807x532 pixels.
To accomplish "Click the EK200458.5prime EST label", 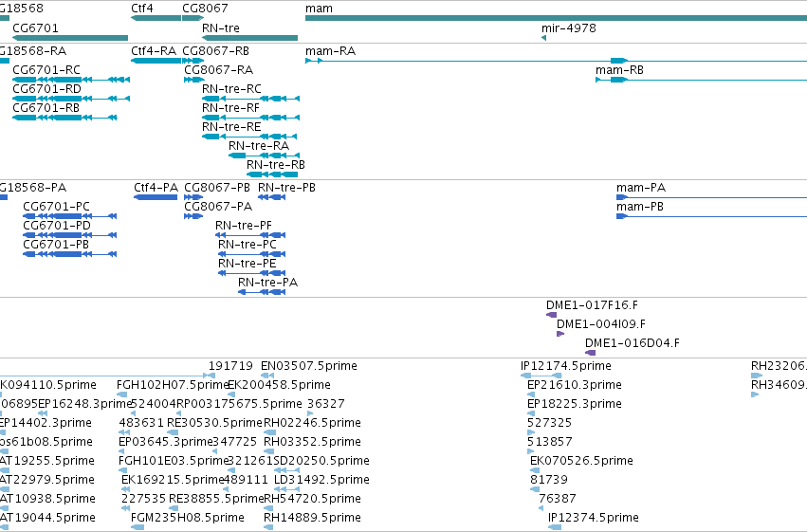I will pyautogui.click(x=279, y=385).
